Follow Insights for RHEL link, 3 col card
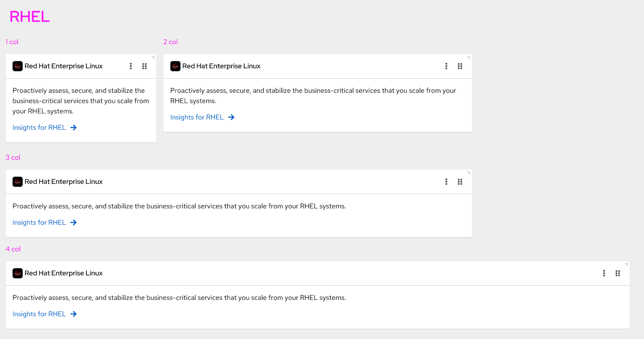The image size is (644, 339). 39,223
